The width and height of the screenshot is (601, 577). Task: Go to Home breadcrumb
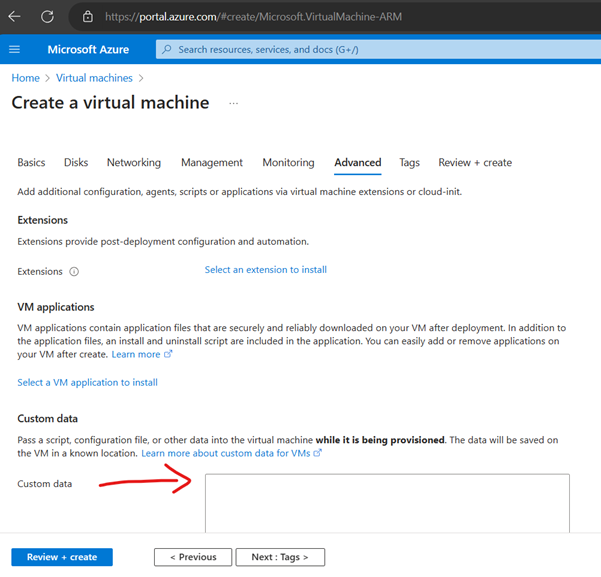point(25,78)
